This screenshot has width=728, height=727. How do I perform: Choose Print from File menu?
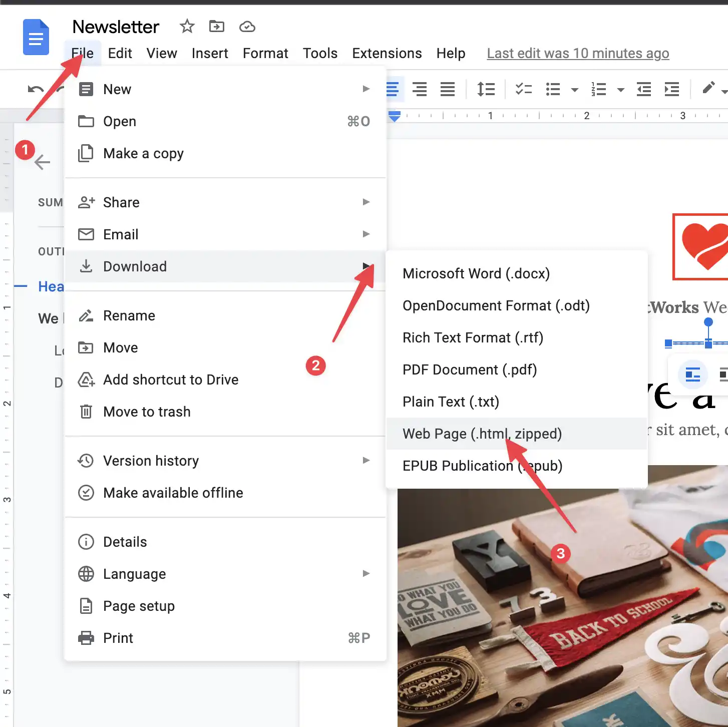point(225,638)
